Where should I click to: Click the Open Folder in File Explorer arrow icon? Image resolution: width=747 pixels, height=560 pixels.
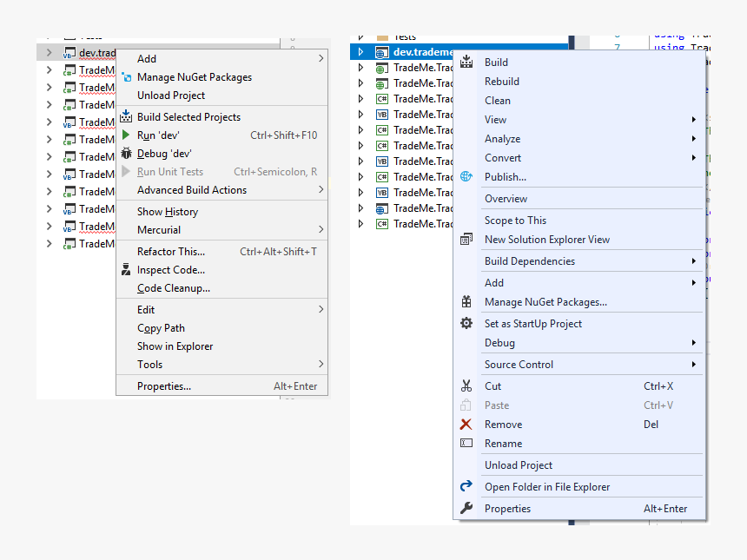(x=466, y=486)
